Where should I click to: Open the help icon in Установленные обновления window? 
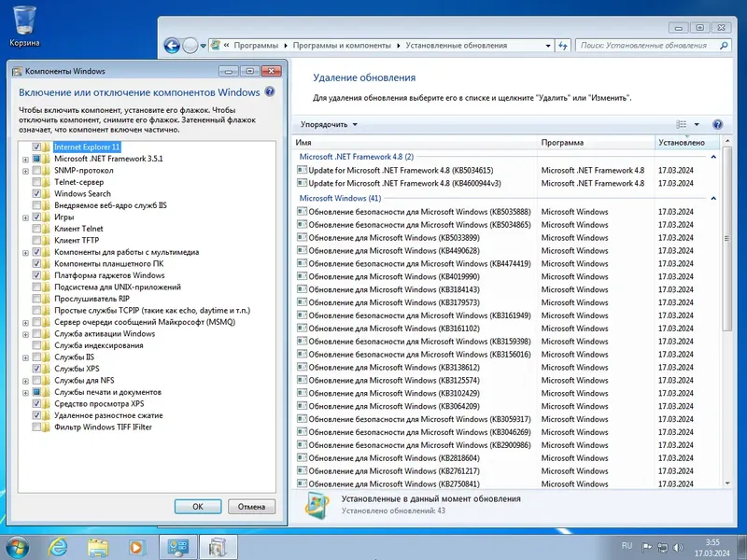(x=717, y=124)
